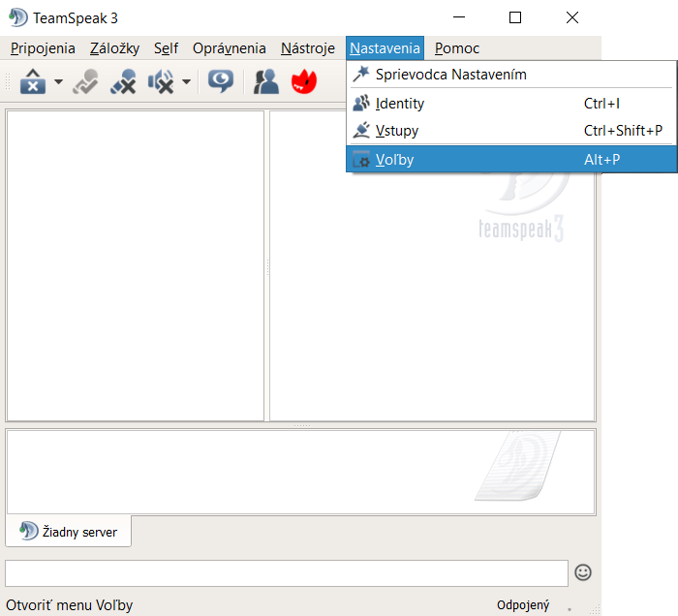The width and height of the screenshot is (678, 616).
Task: Open the Nástroje menu
Action: coord(308,48)
